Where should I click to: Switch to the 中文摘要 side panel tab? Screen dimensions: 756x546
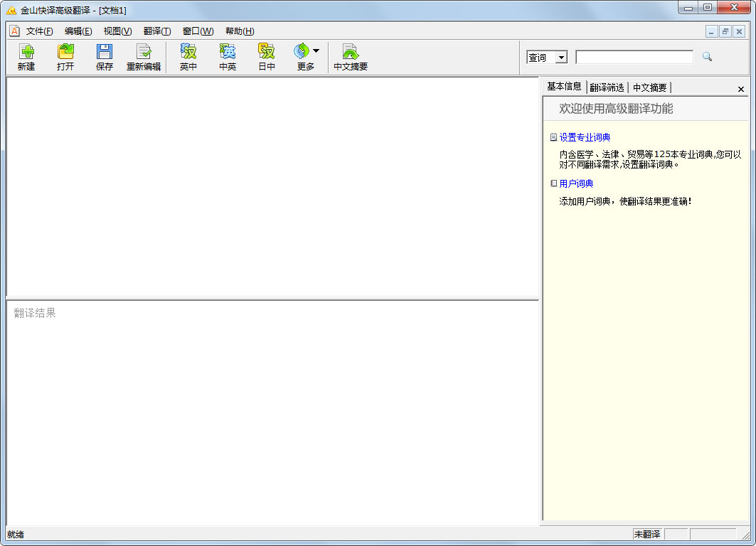coord(649,87)
